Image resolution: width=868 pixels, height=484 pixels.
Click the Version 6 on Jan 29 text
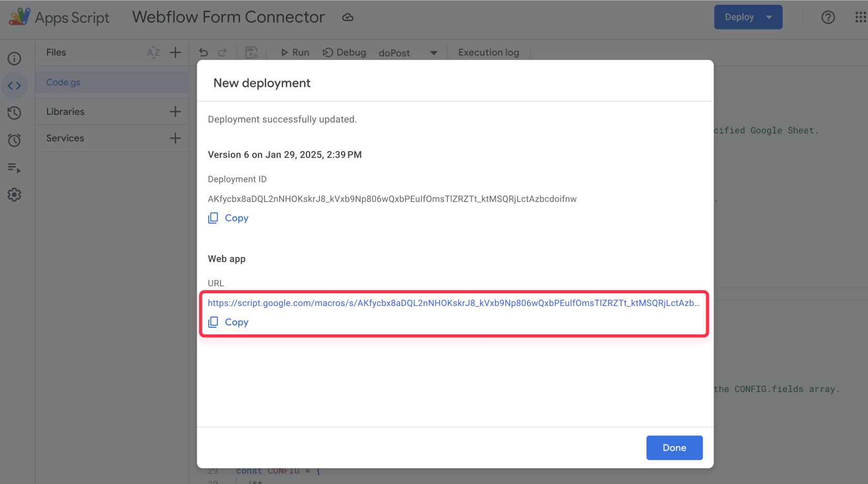click(x=285, y=155)
